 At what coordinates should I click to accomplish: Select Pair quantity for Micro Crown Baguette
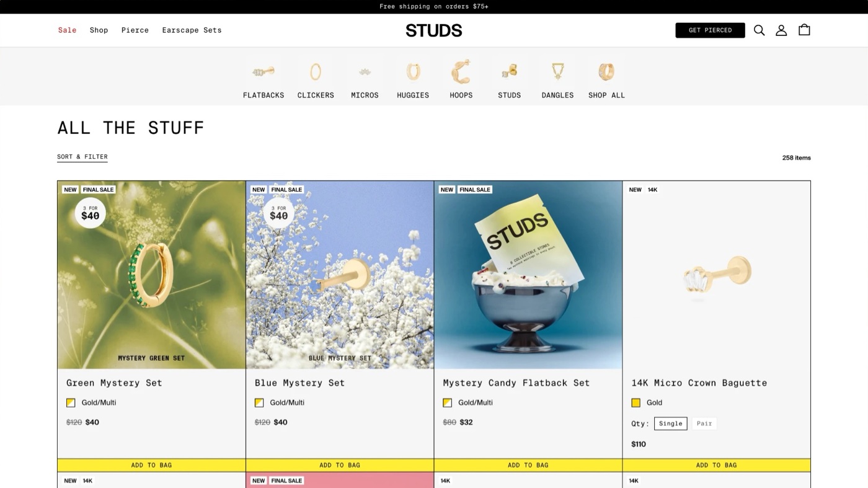pos(704,424)
